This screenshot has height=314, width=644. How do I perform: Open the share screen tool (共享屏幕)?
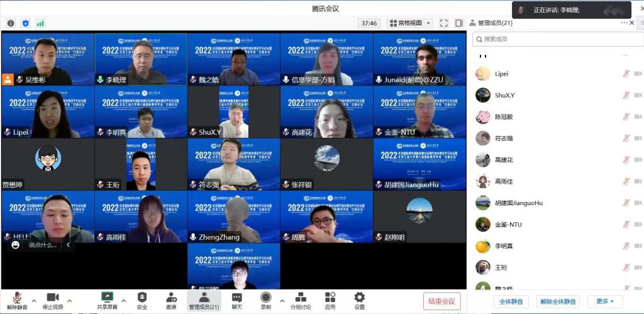[x=108, y=300]
